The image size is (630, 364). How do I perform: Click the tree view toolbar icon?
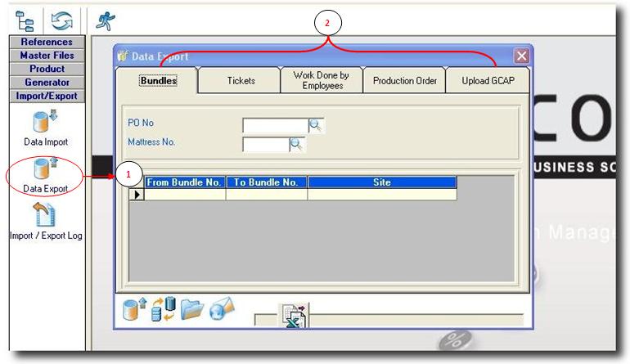tap(25, 19)
